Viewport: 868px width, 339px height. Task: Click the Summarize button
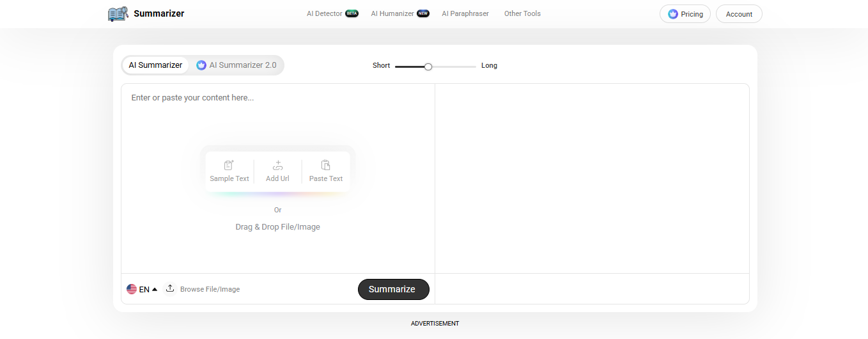tap(393, 289)
